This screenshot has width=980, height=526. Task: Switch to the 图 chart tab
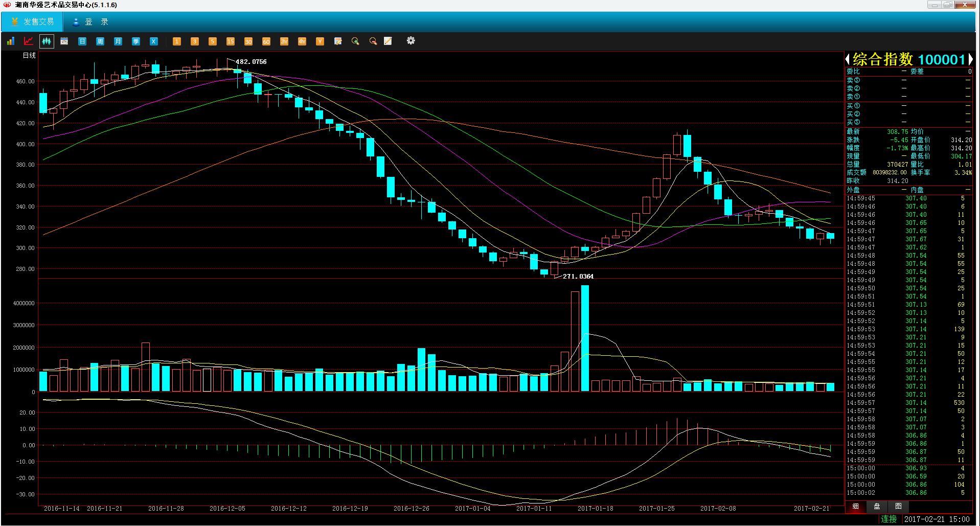coord(898,507)
